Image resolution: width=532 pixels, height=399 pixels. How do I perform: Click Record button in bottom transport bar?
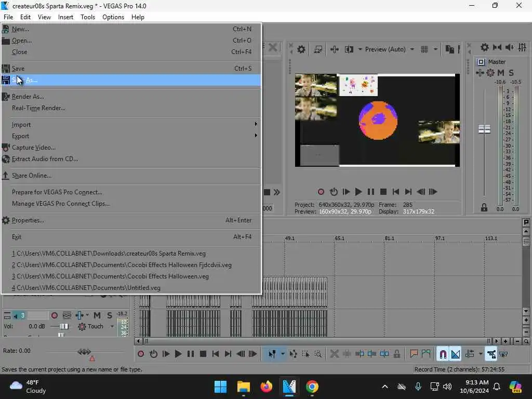(140, 354)
